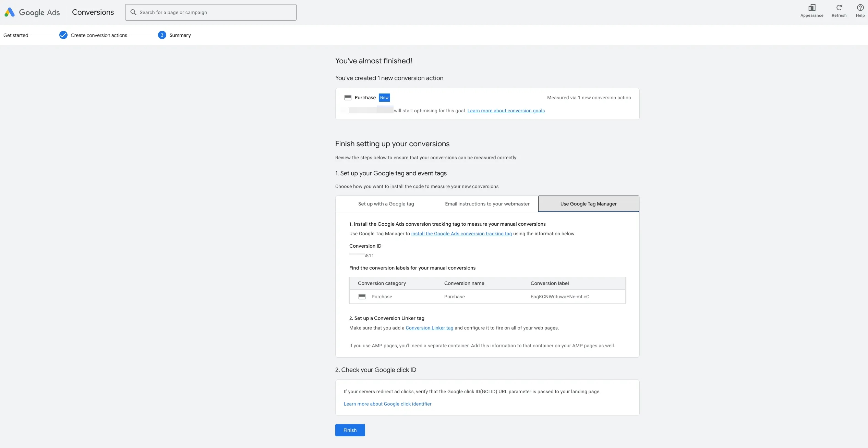Screen dimensions: 868x448
Task: Click the Conversion name column header
Action: pos(464,283)
